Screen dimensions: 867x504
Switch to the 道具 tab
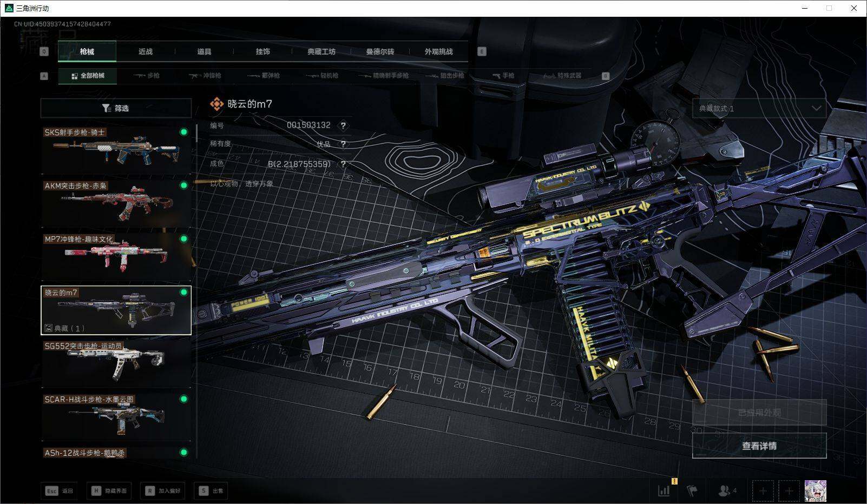(204, 51)
